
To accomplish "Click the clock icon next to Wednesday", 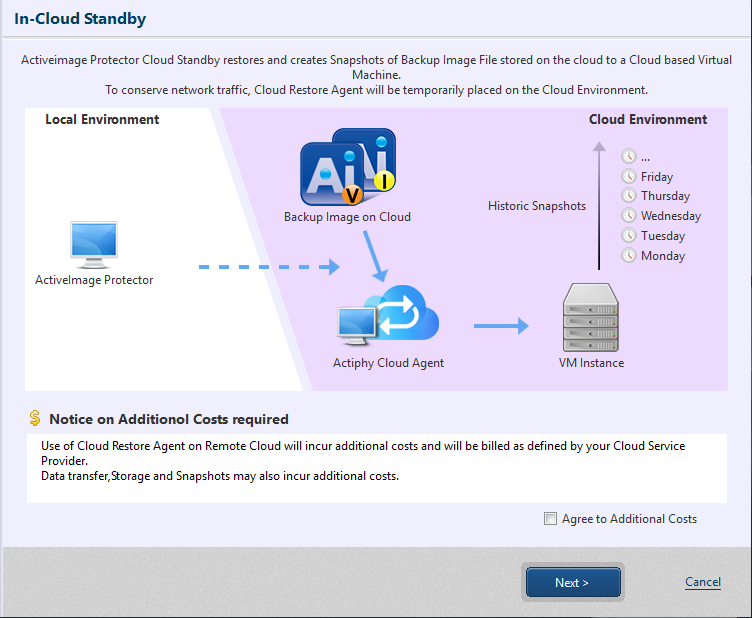I will 629,216.
